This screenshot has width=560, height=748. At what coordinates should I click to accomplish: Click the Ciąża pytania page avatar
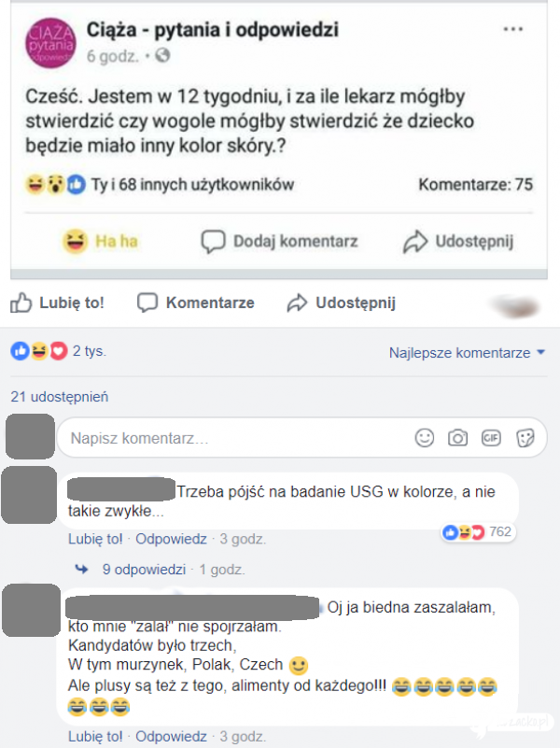point(50,43)
